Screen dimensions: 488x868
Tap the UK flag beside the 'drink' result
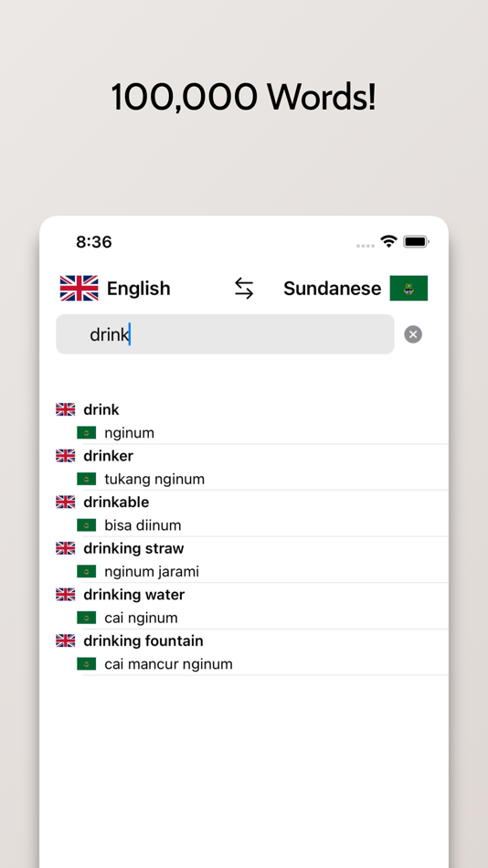pyautogui.click(x=66, y=409)
